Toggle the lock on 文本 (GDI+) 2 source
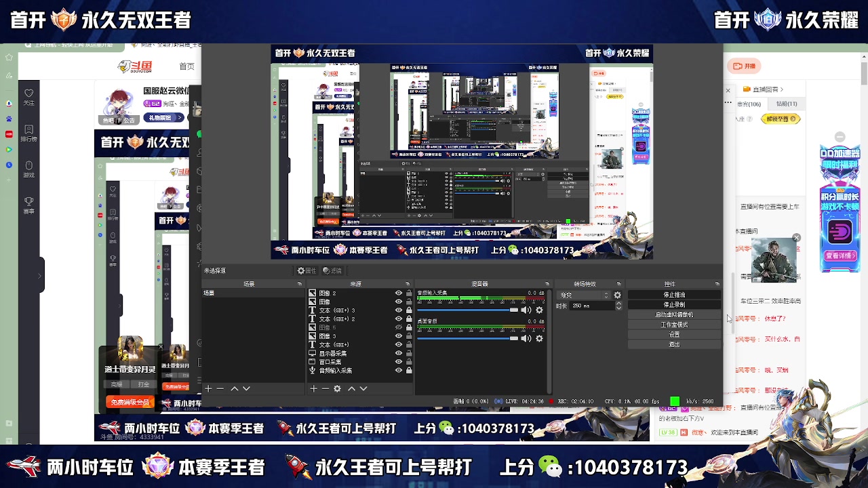 (x=409, y=319)
